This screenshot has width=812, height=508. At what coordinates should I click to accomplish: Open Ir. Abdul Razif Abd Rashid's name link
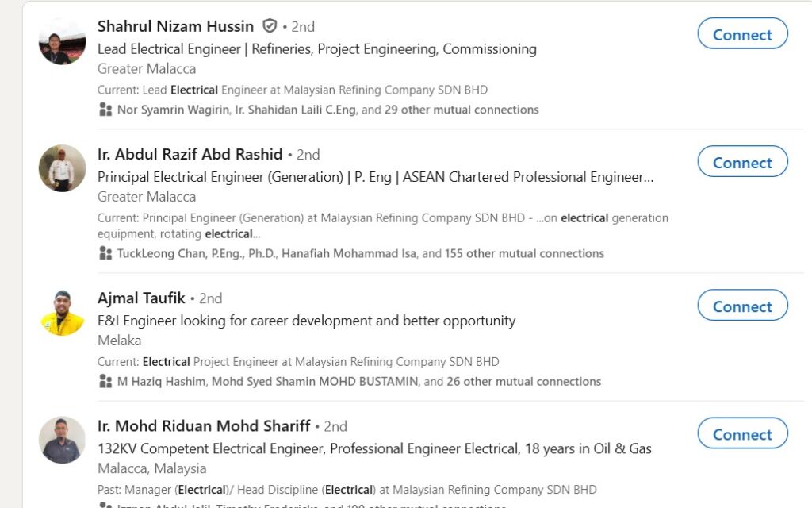pyautogui.click(x=190, y=154)
